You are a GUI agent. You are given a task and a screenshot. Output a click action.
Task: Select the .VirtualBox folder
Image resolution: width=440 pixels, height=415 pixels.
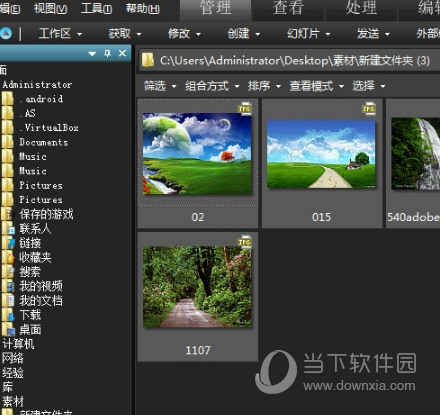coord(49,128)
